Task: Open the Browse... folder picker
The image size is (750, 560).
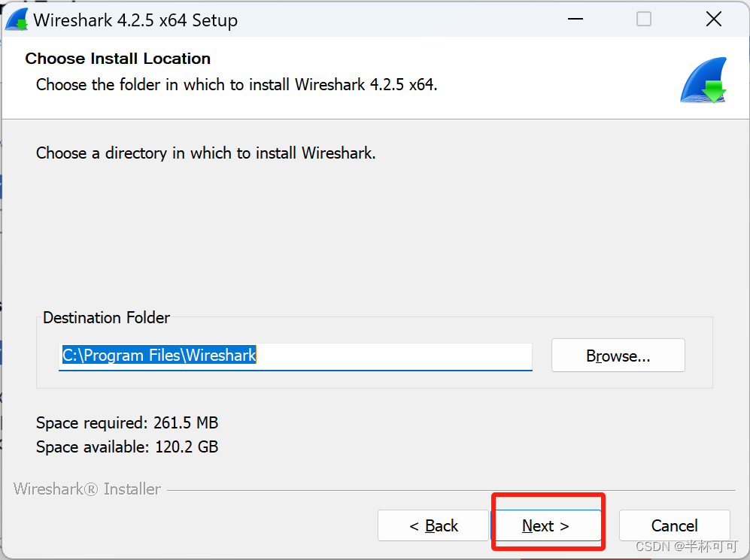Action: [618, 356]
